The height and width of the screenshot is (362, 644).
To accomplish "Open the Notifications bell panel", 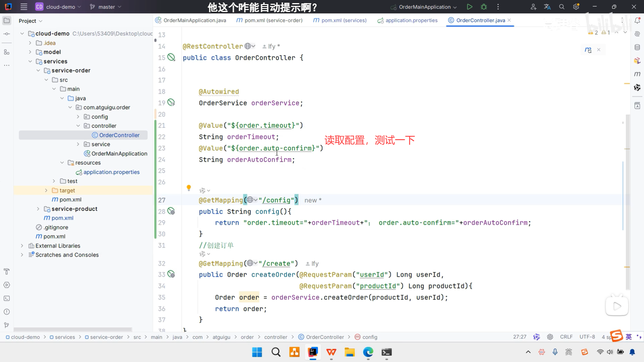I will pos(637,21).
